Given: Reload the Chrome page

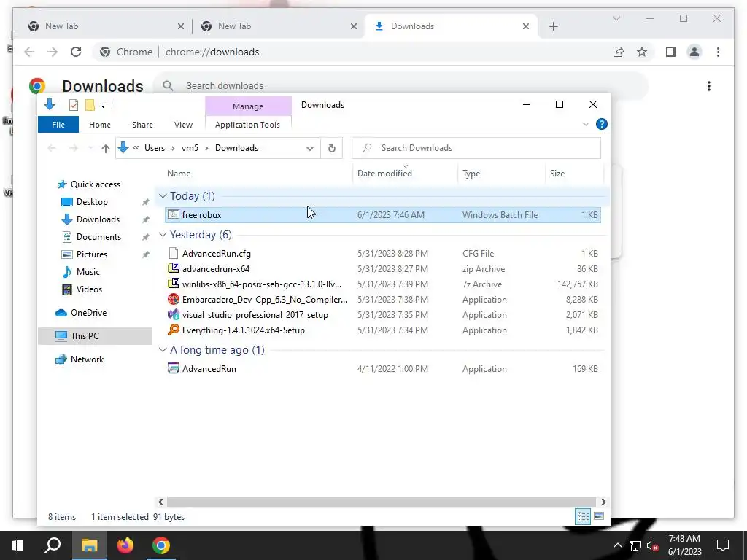Looking at the screenshot, I should [x=76, y=52].
